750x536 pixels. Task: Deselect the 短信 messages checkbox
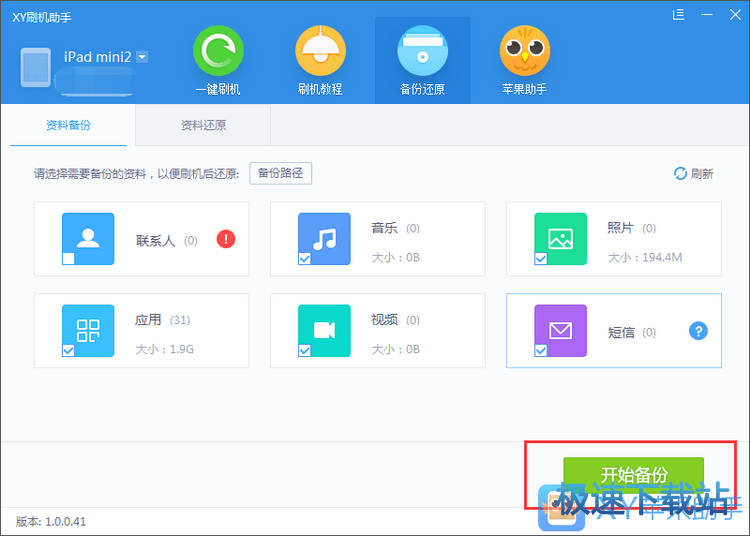pyautogui.click(x=540, y=350)
